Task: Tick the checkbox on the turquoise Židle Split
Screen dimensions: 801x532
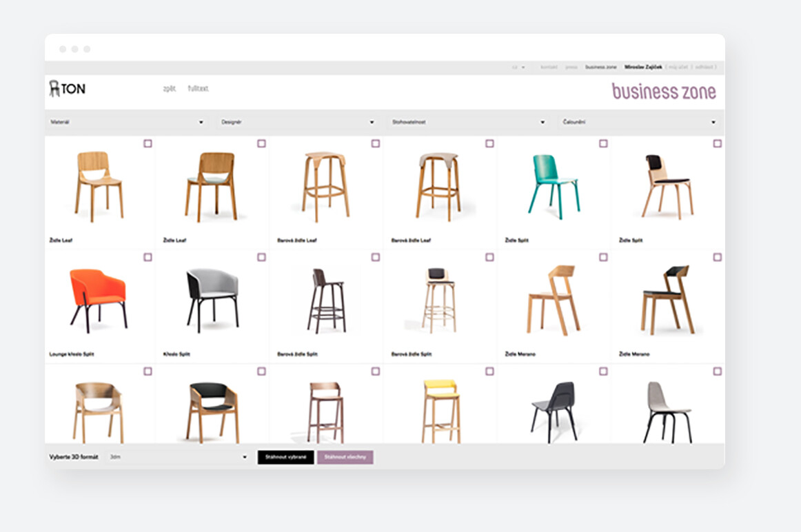Action: 603,143
